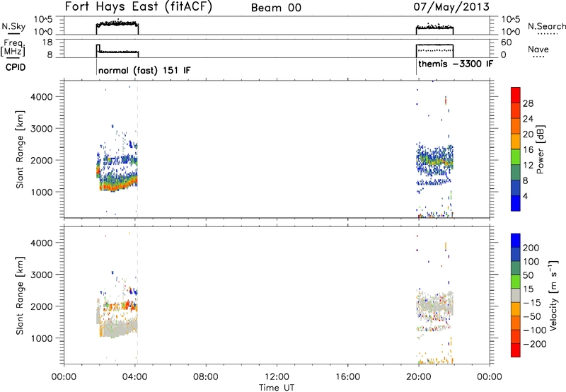Click 'normal (fast) 151 IF' annotation
Viewport: 566px width, 392px height.
[144, 70]
